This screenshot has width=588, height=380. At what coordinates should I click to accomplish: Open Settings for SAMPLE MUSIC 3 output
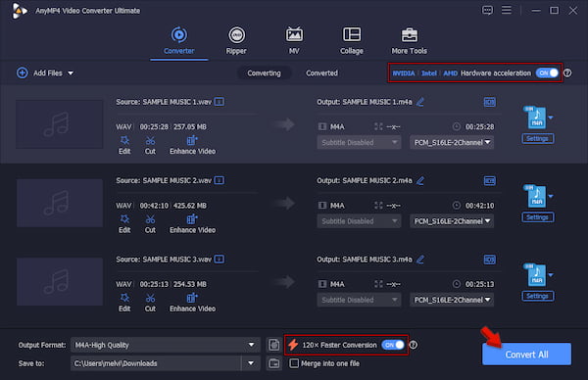coord(537,296)
